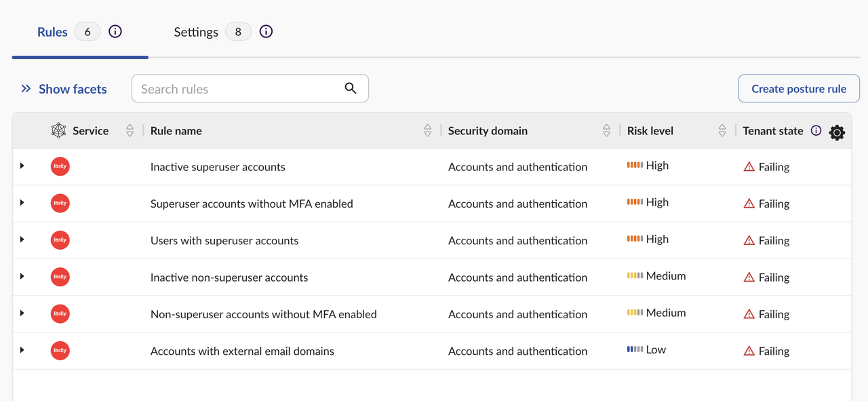868x401 pixels.
Task: Click the warning icon for Users with superuser accounts
Action: [x=749, y=240]
